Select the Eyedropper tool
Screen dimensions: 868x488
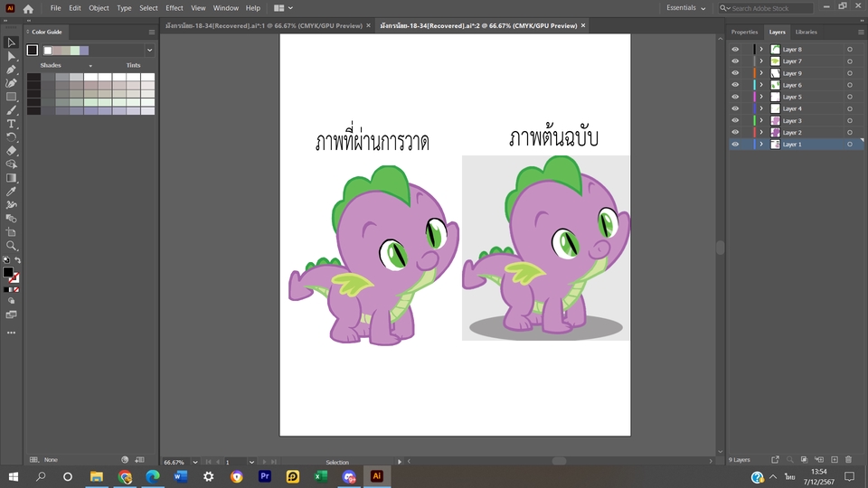pyautogui.click(x=11, y=192)
